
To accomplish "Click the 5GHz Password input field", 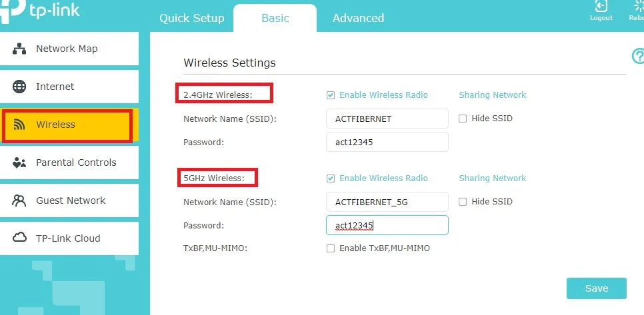I will point(387,225).
